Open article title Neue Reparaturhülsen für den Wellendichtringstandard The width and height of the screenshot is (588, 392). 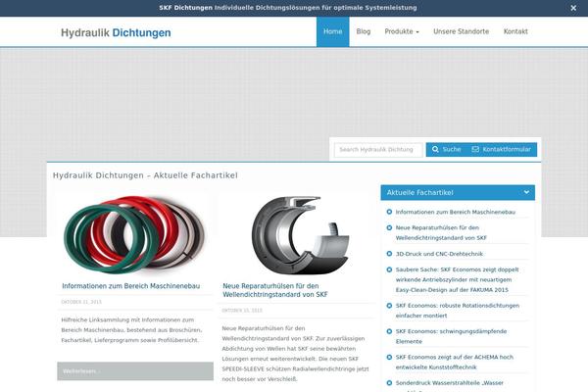tap(275, 290)
